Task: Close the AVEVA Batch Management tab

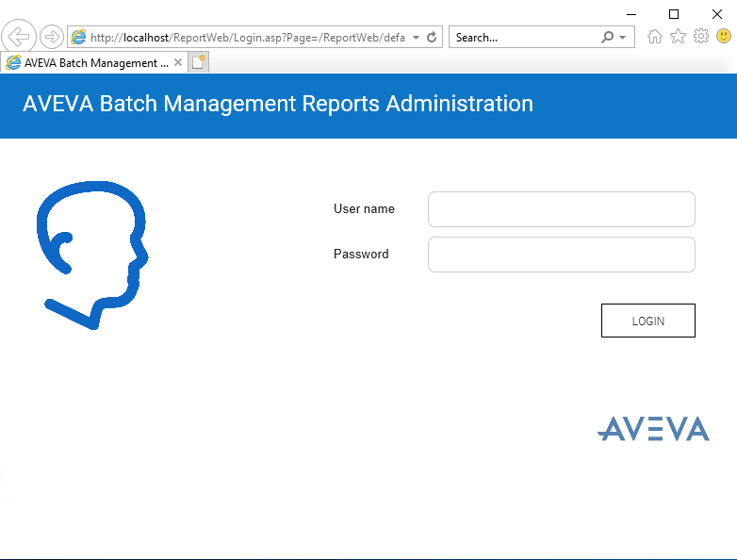Action: tap(178, 62)
